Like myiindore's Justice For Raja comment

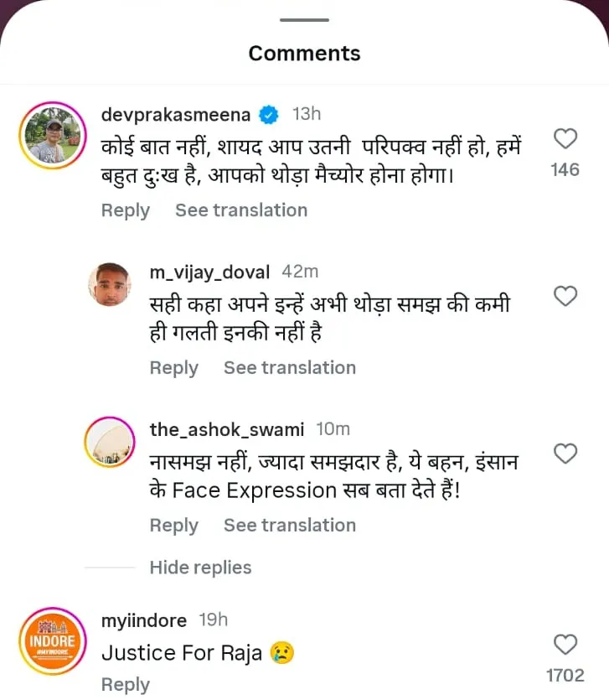click(566, 644)
